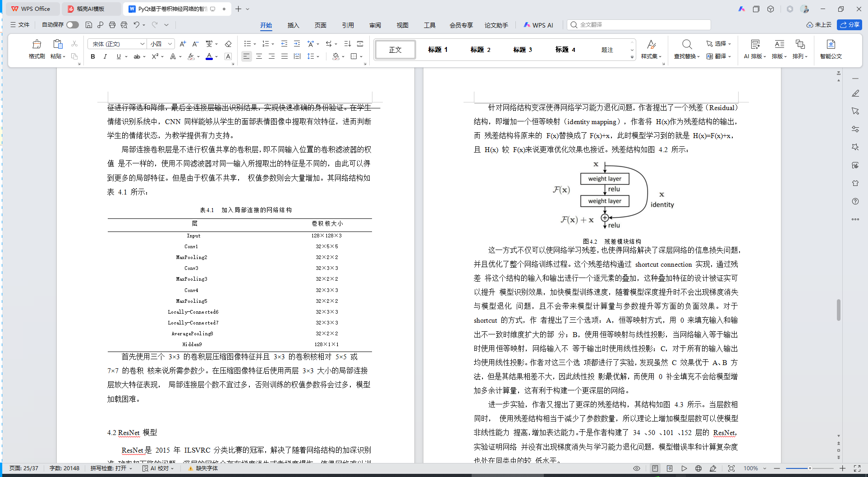
Task: Click the eye protection mode icon in status bar
Action: click(x=637, y=468)
